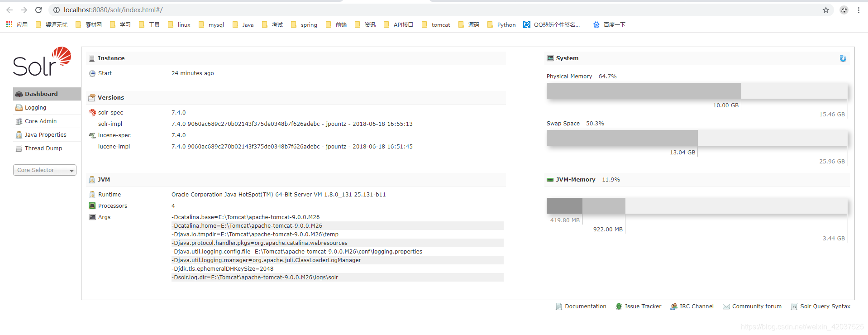The height and width of the screenshot is (335, 868).
Task: Click the Instance section icon
Action: [x=92, y=58]
